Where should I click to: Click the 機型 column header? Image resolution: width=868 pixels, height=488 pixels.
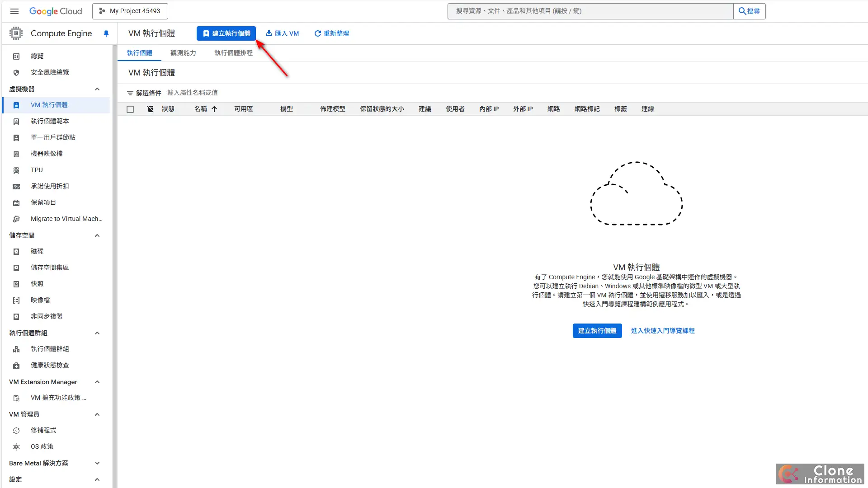pyautogui.click(x=287, y=109)
